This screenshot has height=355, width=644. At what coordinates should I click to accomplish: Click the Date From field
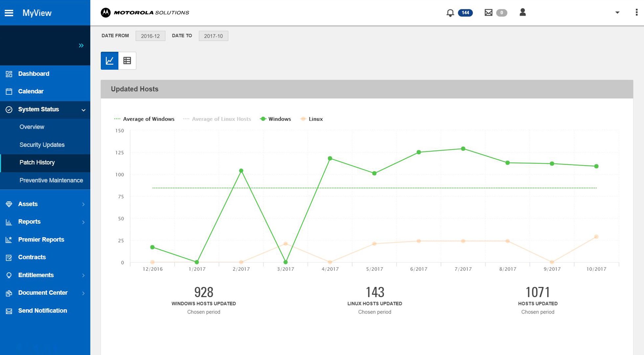coord(150,36)
